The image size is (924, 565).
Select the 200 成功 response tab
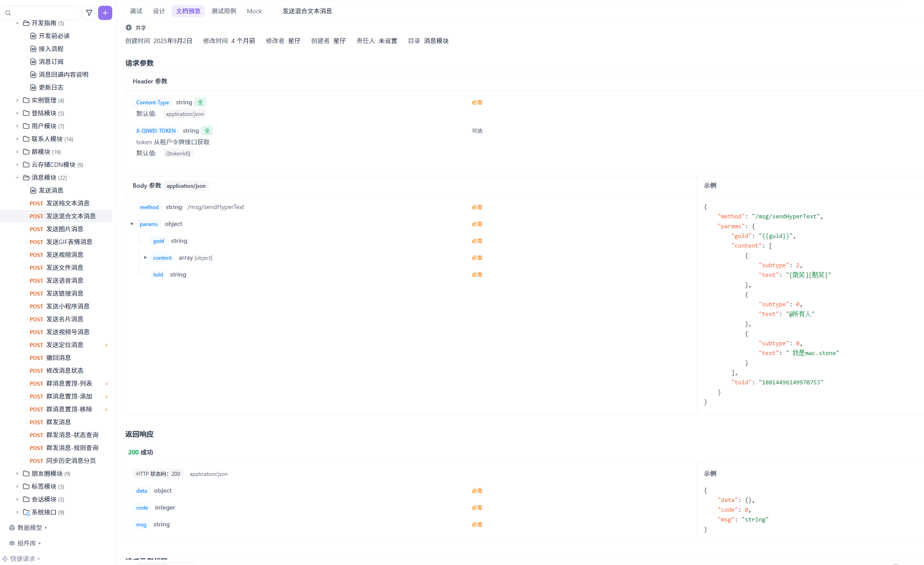coord(140,452)
